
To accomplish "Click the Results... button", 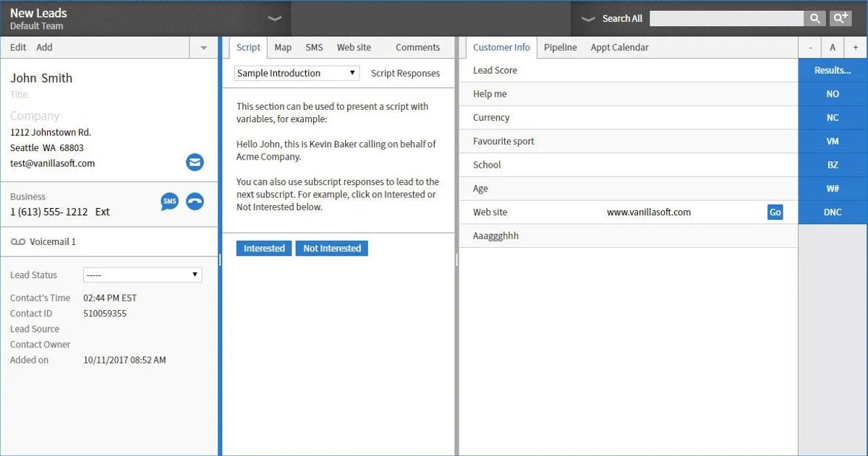I will tap(833, 70).
